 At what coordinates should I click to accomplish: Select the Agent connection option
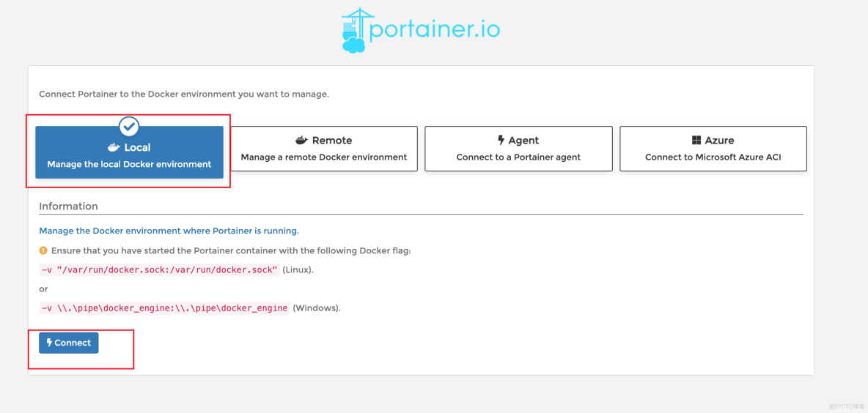click(518, 149)
